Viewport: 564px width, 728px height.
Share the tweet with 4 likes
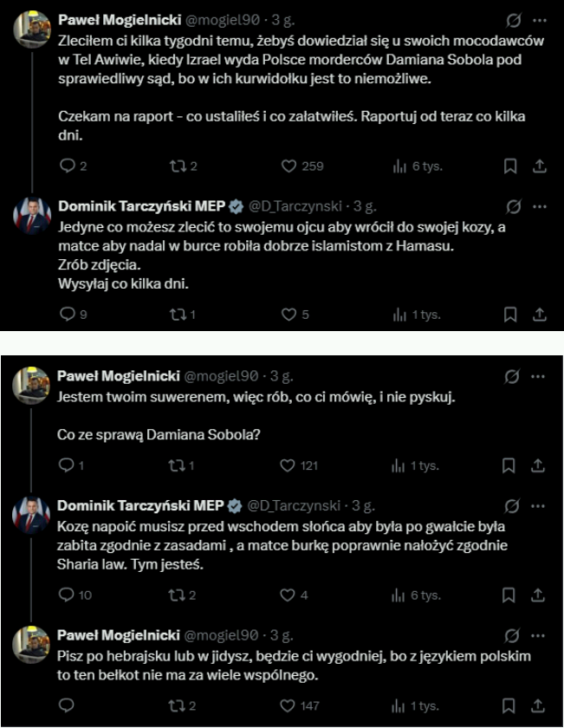pyautogui.click(x=537, y=595)
